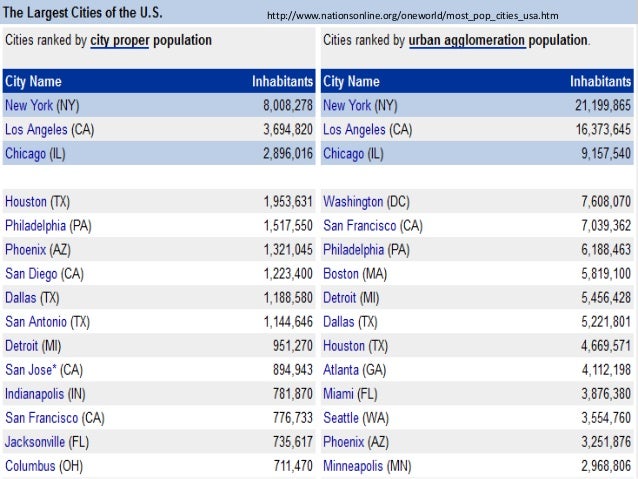638x479 pixels.
Task: Click the 'urban agglomeration' underlined link
Action: point(467,40)
